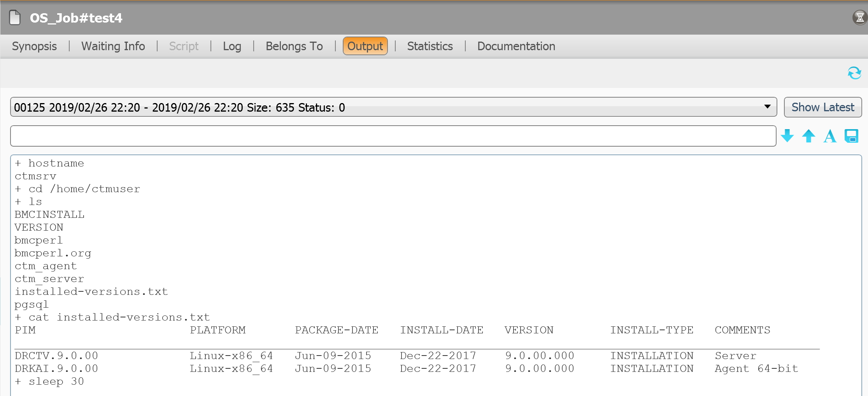This screenshot has width=868, height=396.
Task: Click the '+ hostname' output line
Action: (x=49, y=163)
